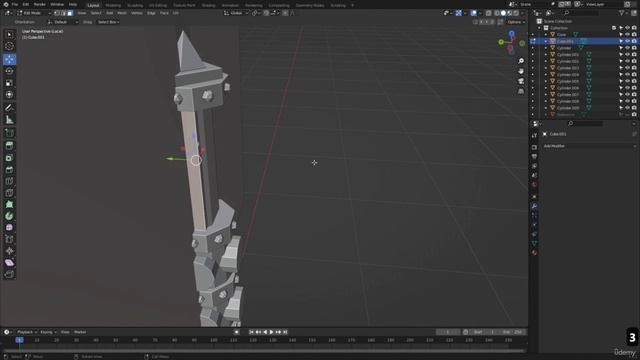Select the Edge Slide tool
The image size is (640, 360).
[x=9, y=239]
